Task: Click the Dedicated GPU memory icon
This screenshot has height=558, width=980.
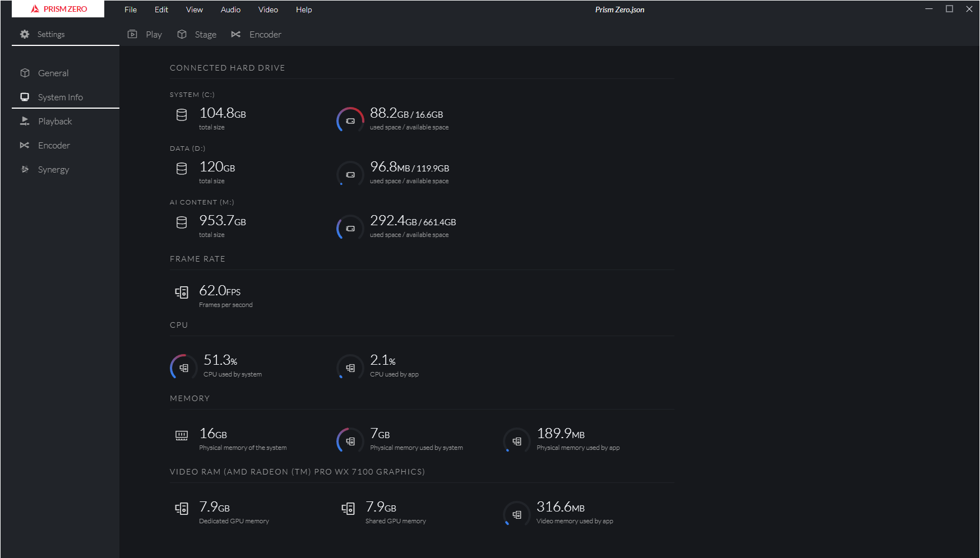Action: pyautogui.click(x=182, y=508)
